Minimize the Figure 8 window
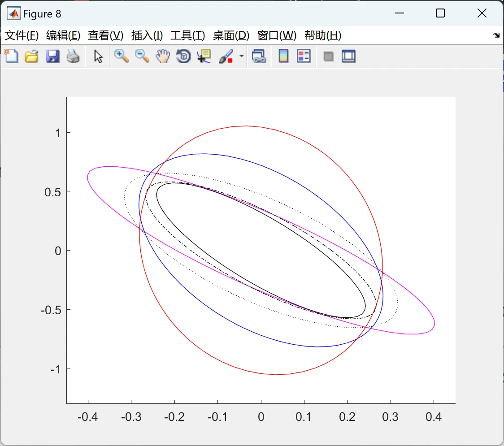The image size is (504, 446). pyautogui.click(x=399, y=13)
